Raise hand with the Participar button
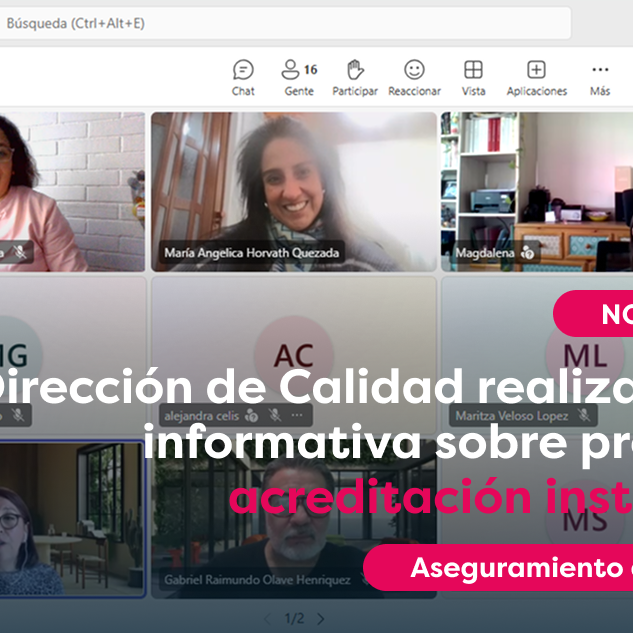 click(x=355, y=78)
